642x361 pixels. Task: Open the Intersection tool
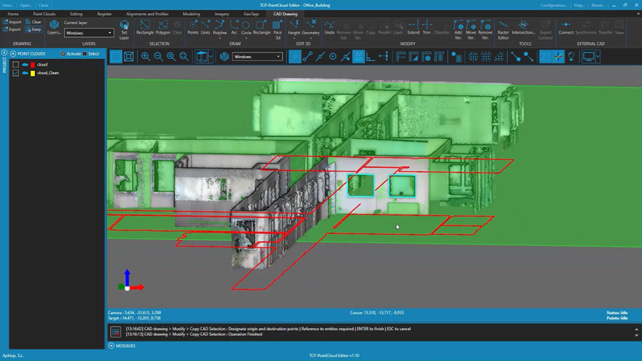click(x=523, y=27)
